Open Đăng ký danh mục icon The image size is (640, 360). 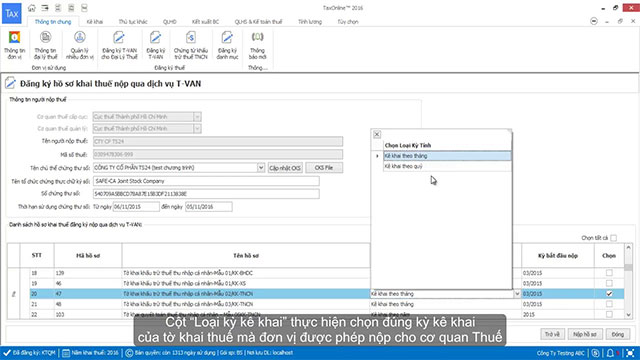pos(227,45)
